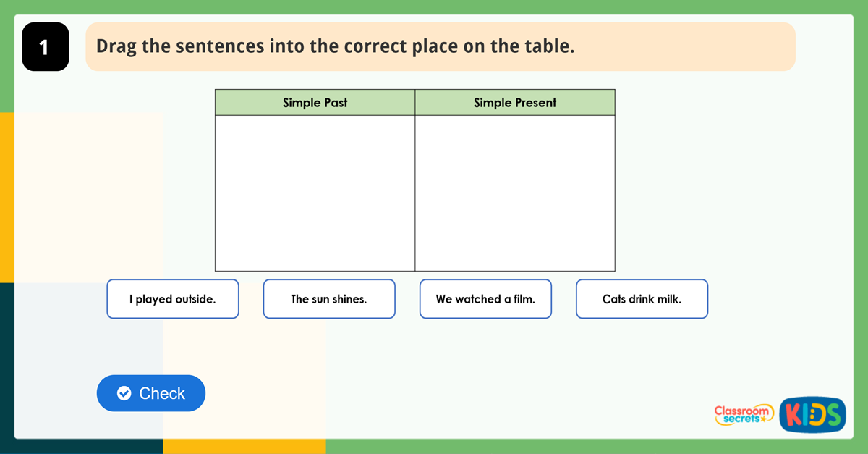Click the eye graphic in the KIDS logo

coord(814,414)
